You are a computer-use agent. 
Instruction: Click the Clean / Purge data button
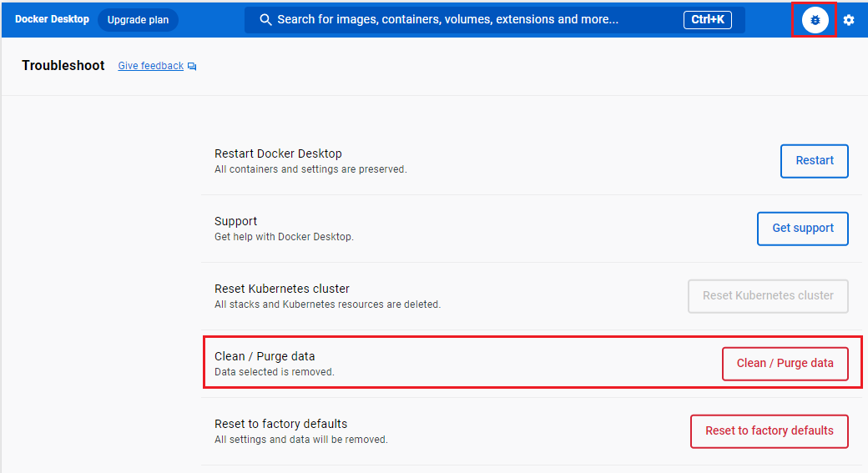coord(785,364)
